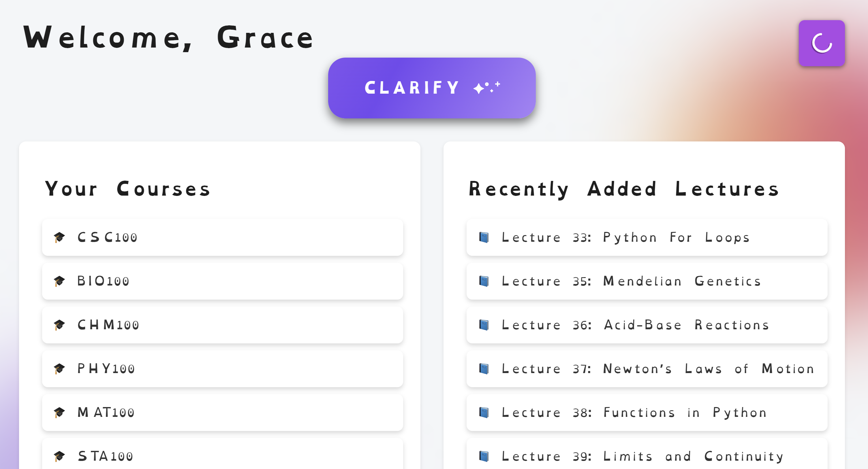
Task: Click the book icon for Lecture 33
Action: (484, 237)
